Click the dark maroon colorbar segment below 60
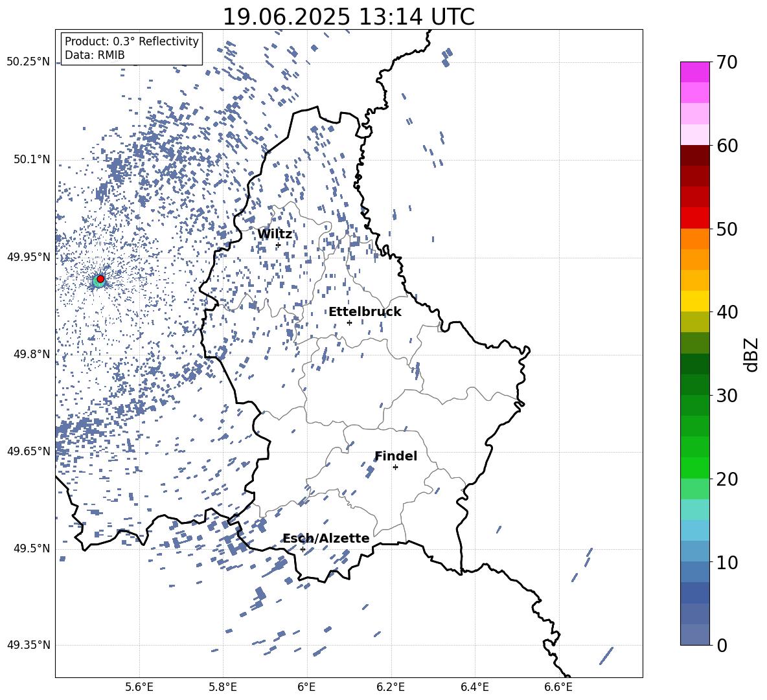 click(x=694, y=155)
